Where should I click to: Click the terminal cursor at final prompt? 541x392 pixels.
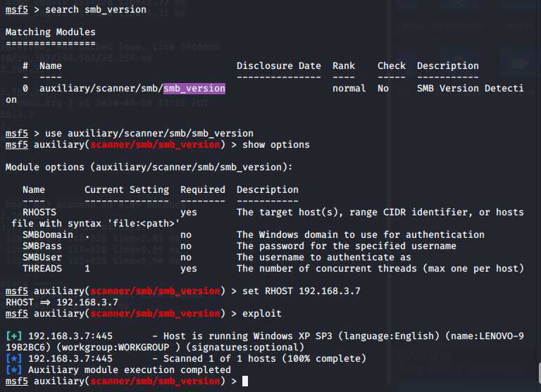pyautogui.click(x=245, y=381)
